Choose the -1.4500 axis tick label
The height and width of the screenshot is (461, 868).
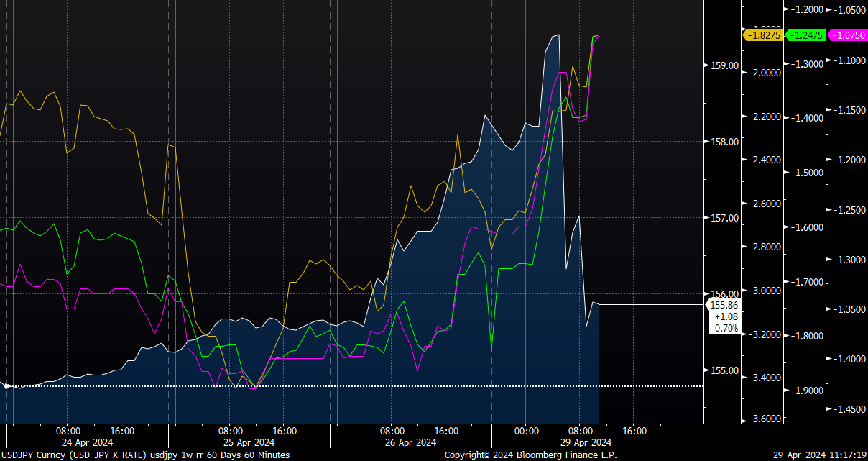[849, 409]
